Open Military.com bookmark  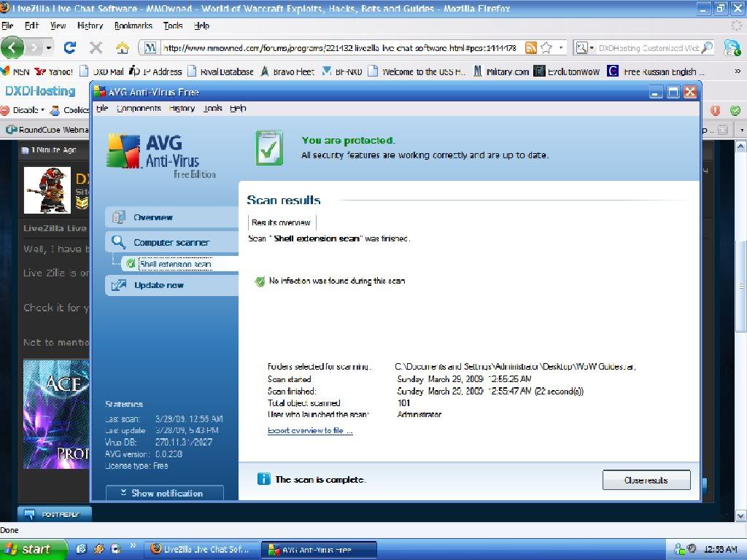coord(500,71)
